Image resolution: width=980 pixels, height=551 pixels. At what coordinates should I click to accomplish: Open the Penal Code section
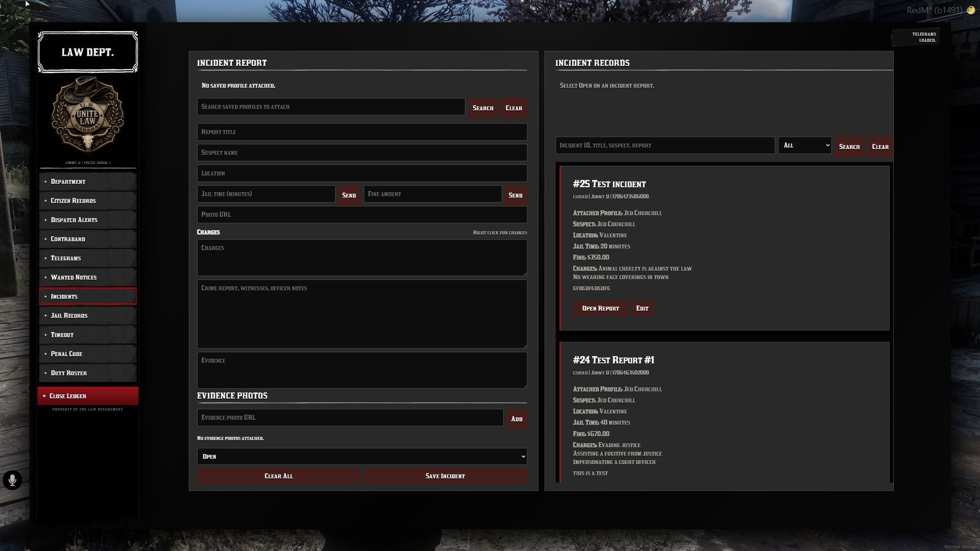88,354
